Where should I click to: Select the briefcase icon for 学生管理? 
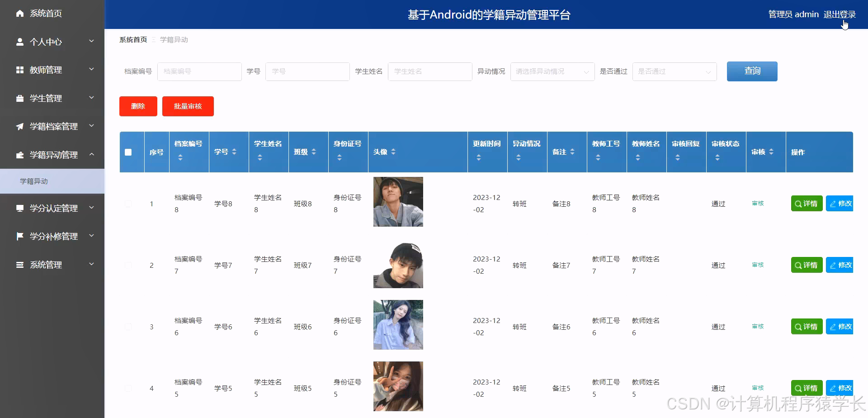click(19, 98)
